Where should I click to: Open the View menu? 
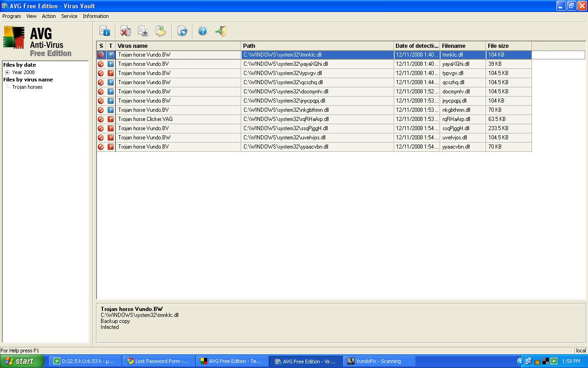pyautogui.click(x=31, y=16)
